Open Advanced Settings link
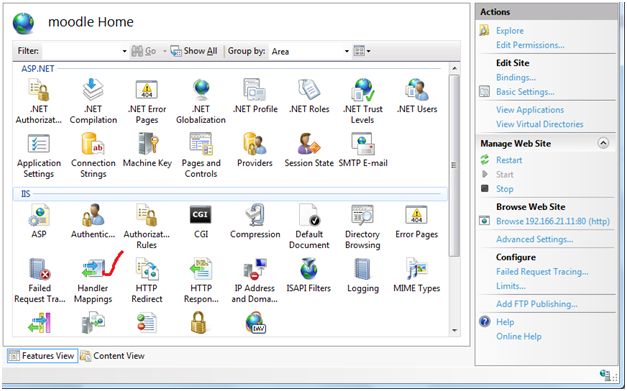 (x=534, y=239)
